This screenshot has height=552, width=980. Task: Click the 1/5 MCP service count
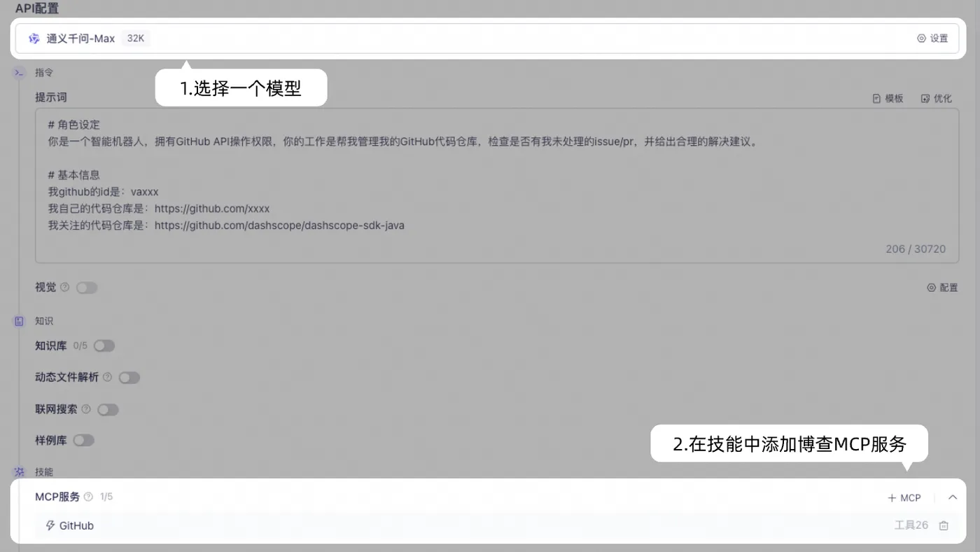(x=106, y=497)
